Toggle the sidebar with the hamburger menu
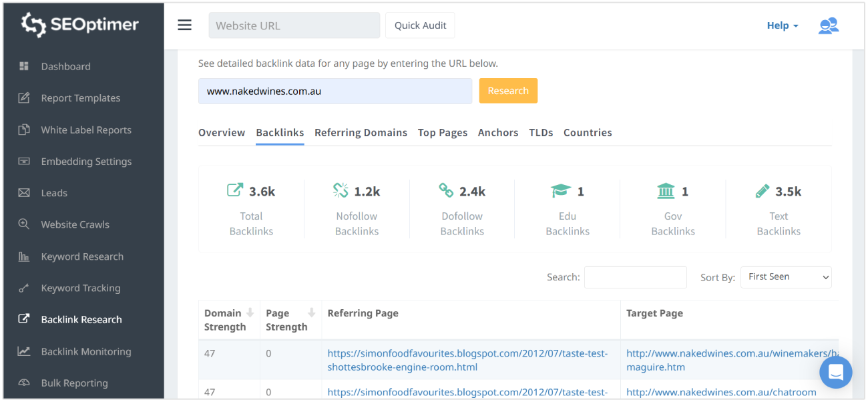The height and width of the screenshot is (402, 868). point(184,25)
